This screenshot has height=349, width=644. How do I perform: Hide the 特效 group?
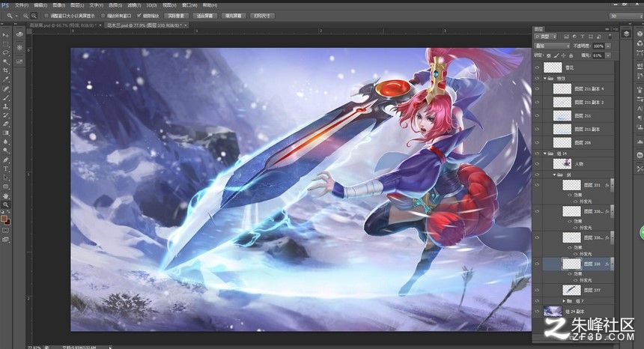click(x=537, y=78)
